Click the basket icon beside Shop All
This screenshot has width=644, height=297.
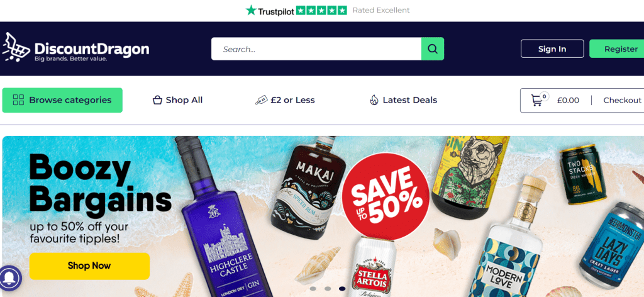tap(157, 100)
